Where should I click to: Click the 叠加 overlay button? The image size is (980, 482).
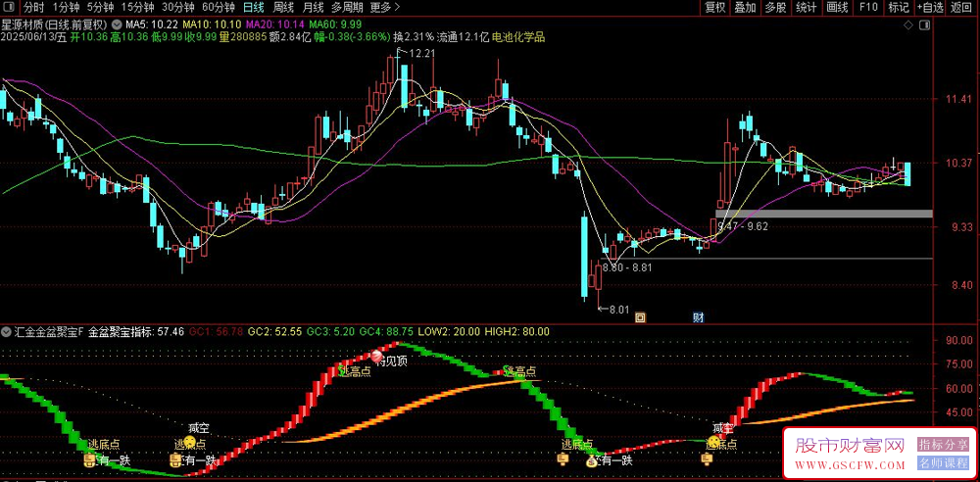[x=745, y=8]
